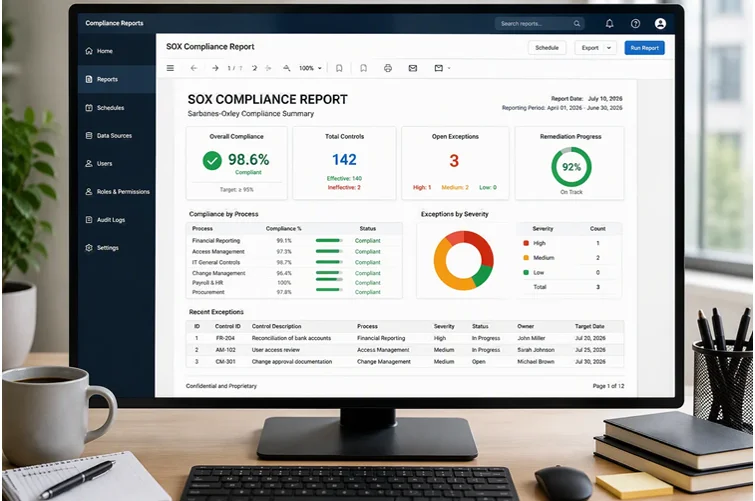Click the Compliance Reports app title
The height and width of the screenshot is (501, 755).
114,23
